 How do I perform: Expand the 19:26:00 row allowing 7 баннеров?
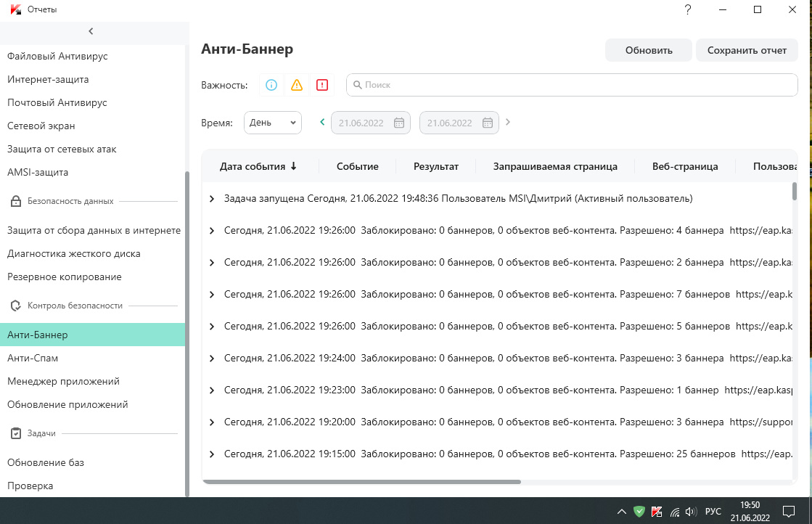click(212, 295)
